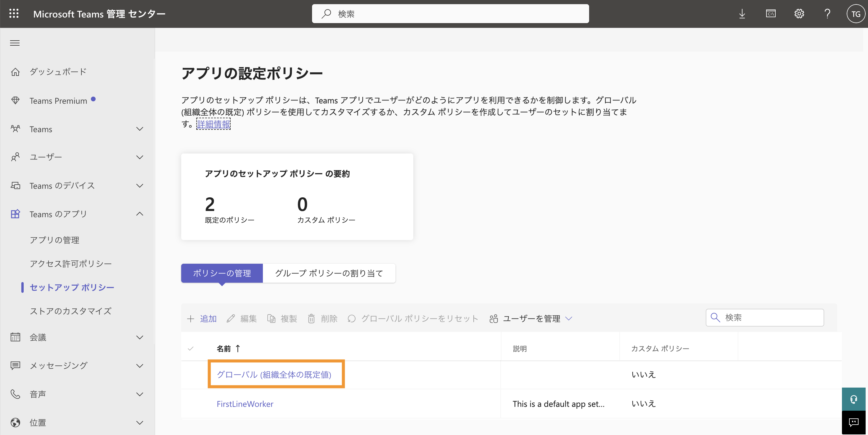Open the app launcher waffle icon
The width and height of the screenshot is (868, 435).
[x=14, y=14]
